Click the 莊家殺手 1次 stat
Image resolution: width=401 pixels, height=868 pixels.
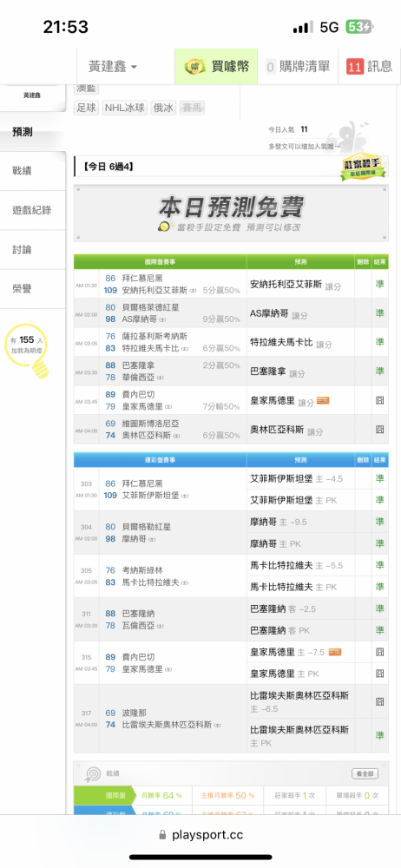[294, 795]
